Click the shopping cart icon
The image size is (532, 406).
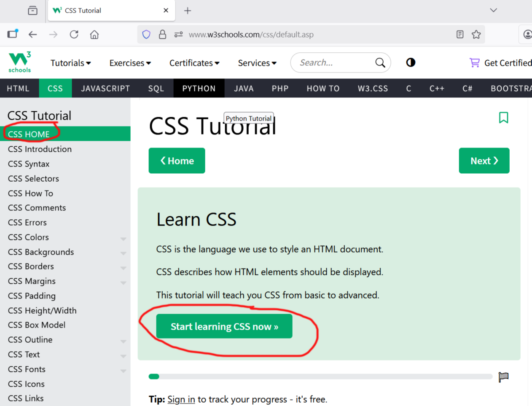(475, 63)
